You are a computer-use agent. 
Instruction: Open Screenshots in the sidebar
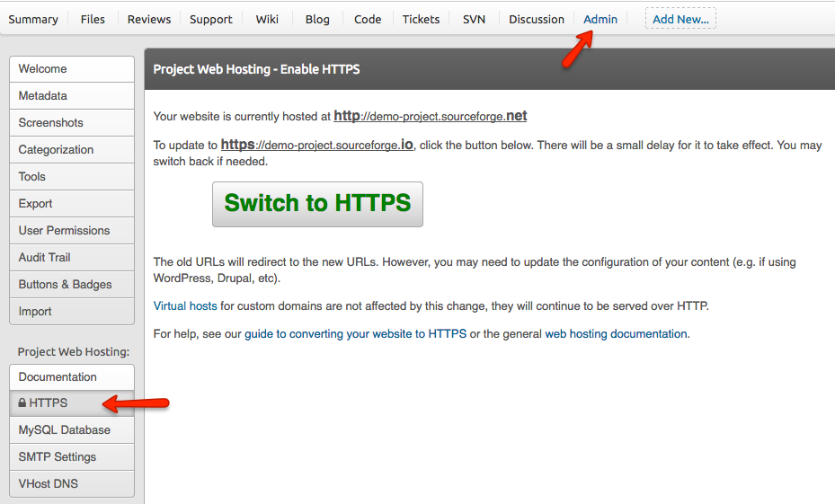pos(51,122)
